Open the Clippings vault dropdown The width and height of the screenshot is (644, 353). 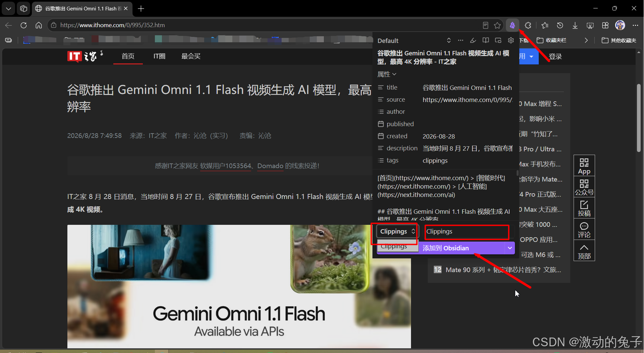[397, 232]
